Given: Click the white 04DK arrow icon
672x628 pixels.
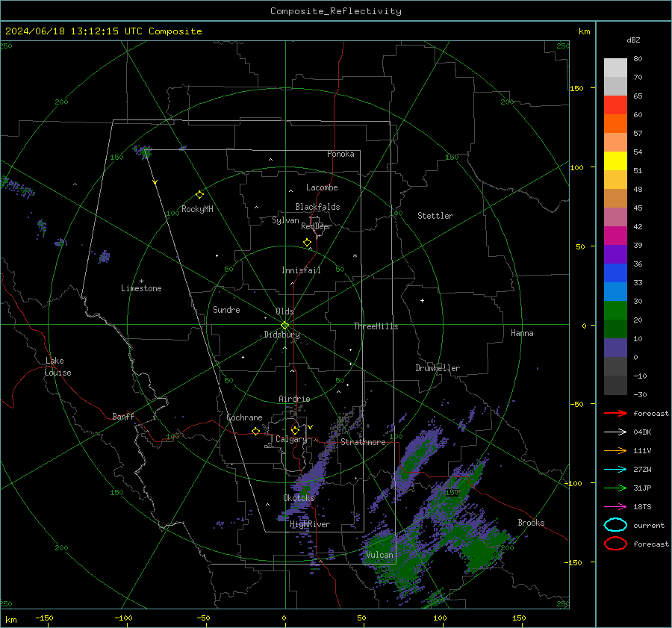Looking at the screenshot, I should (x=615, y=432).
